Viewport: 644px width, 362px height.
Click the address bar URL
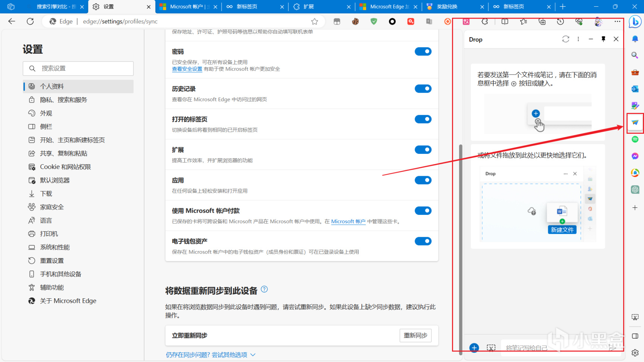coord(120,22)
